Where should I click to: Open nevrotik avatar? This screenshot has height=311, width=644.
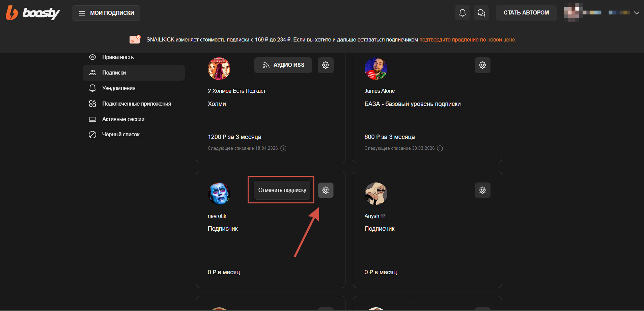(x=219, y=194)
